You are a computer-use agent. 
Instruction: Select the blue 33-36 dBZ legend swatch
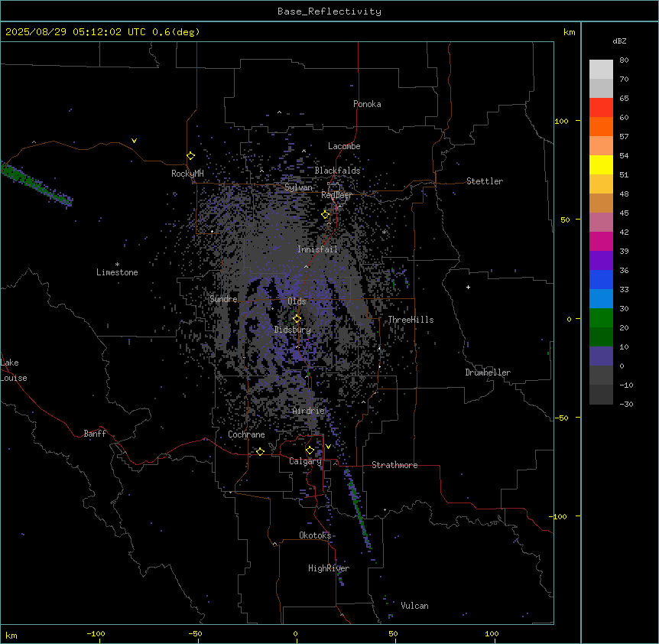[601, 279]
